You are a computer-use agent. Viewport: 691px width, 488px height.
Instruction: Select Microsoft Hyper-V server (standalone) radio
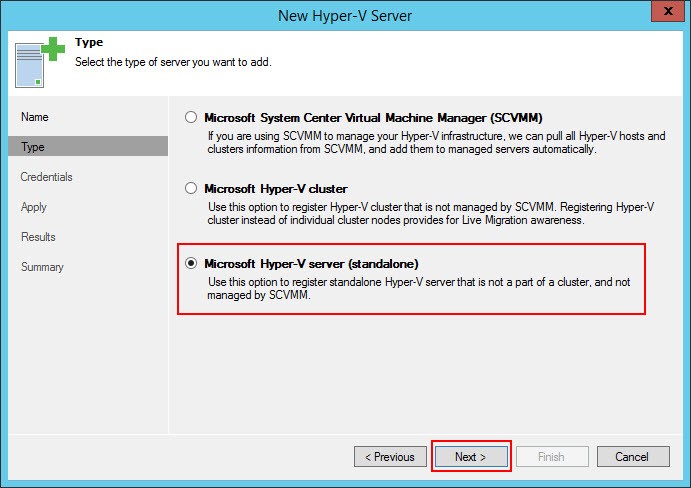(x=191, y=263)
